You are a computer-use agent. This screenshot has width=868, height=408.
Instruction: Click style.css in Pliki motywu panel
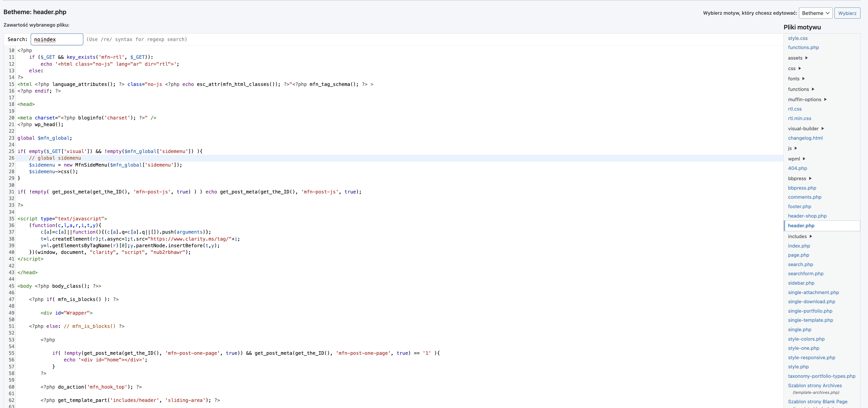[798, 38]
